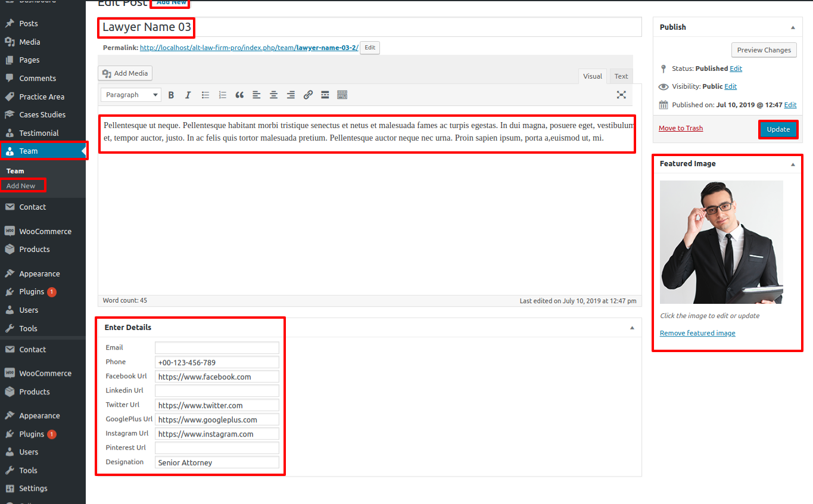Align text right
This screenshot has width=813, height=504.
(291, 95)
